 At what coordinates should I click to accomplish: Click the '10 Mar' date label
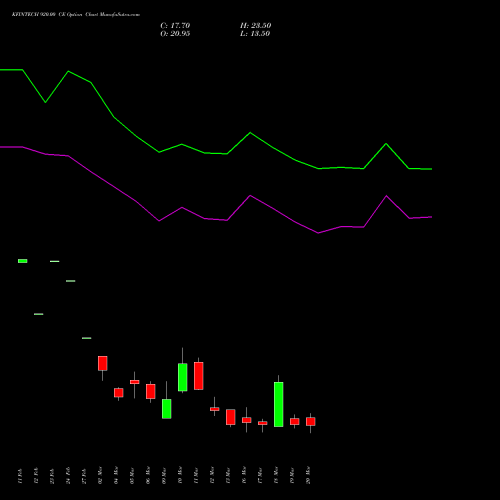180,476
